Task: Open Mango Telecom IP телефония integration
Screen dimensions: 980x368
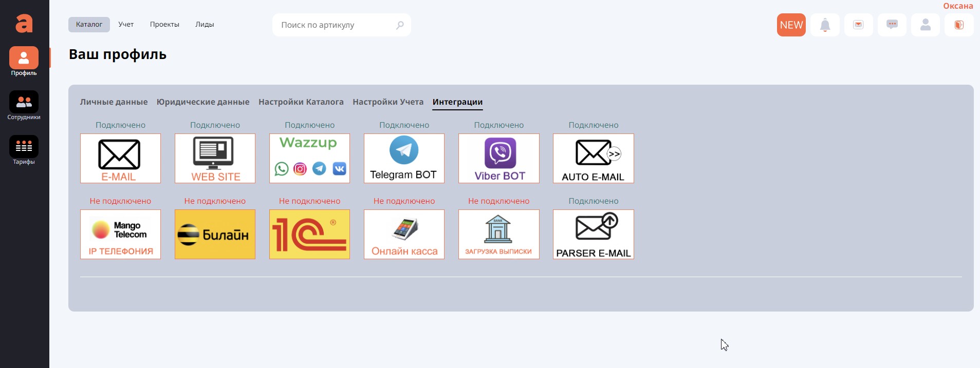Action: (x=120, y=234)
